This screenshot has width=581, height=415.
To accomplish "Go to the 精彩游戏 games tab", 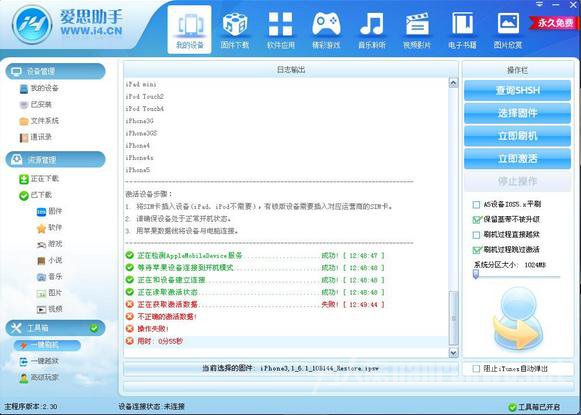I will (x=326, y=30).
